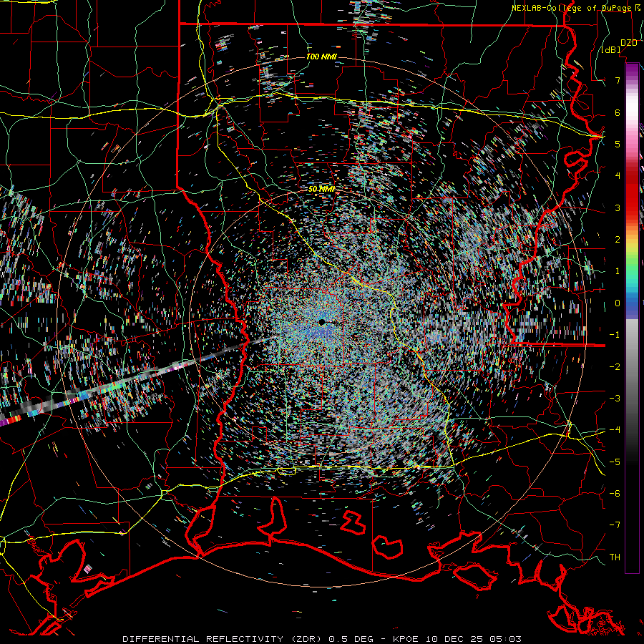Click the 1 dB tick label on the color scale
644x644 pixels.
pyautogui.click(x=618, y=271)
